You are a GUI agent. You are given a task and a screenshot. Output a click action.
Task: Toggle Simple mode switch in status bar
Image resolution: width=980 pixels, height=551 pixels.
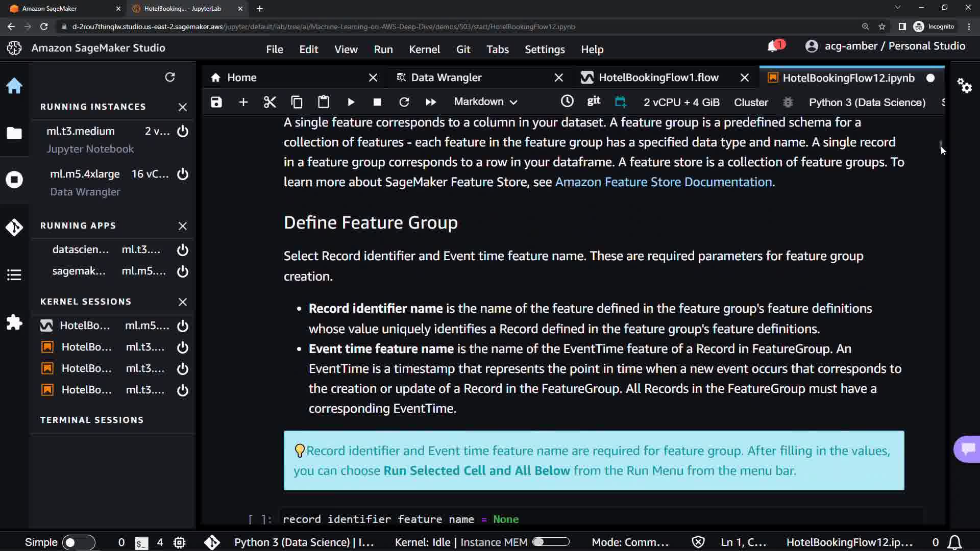(78, 542)
